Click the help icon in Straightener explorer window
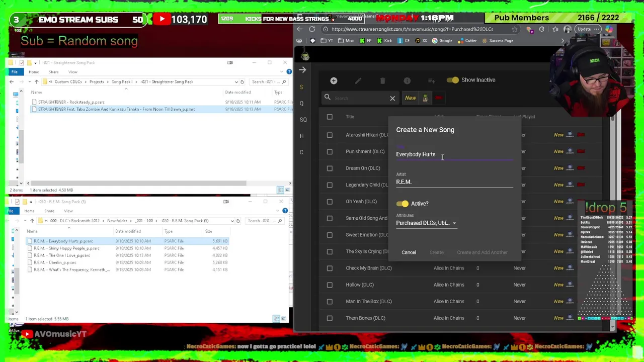This screenshot has height=362, width=644. point(289,72)
